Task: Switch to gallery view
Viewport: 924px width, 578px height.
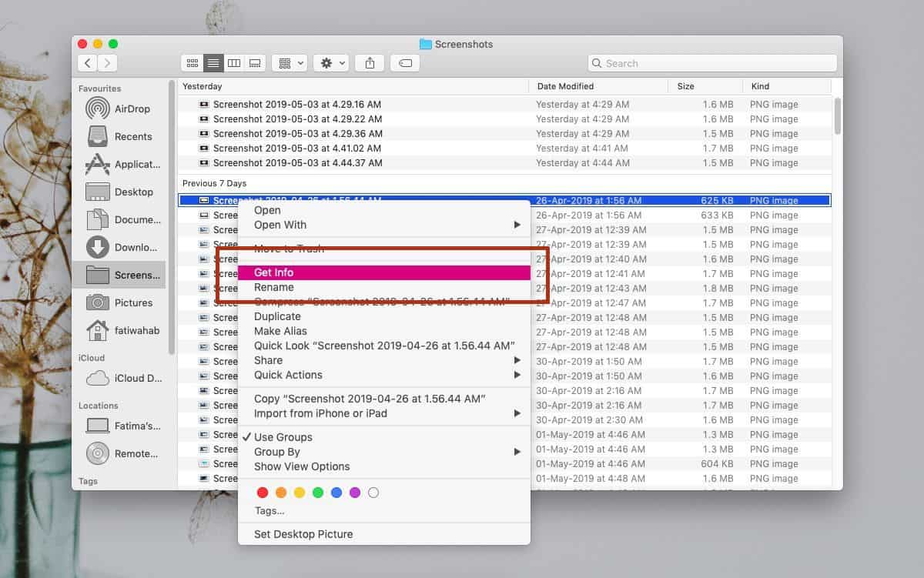Action: coord(255,63)
